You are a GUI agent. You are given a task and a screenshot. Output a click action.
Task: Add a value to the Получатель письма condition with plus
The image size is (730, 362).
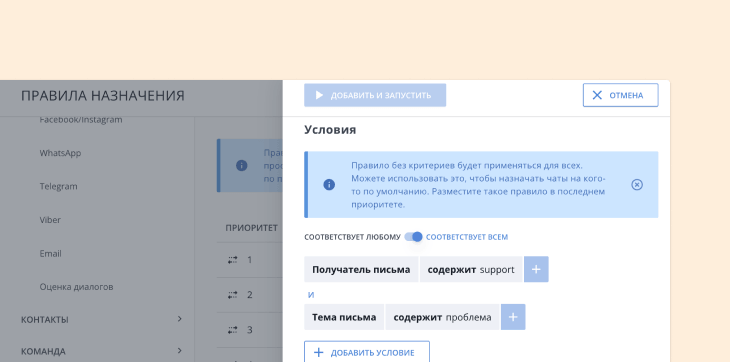point(536,269)
